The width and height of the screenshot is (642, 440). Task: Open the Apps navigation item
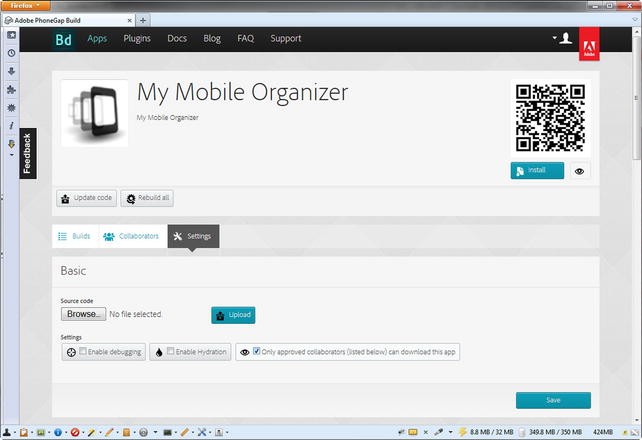pyautogui.click(x=97, y=38)
